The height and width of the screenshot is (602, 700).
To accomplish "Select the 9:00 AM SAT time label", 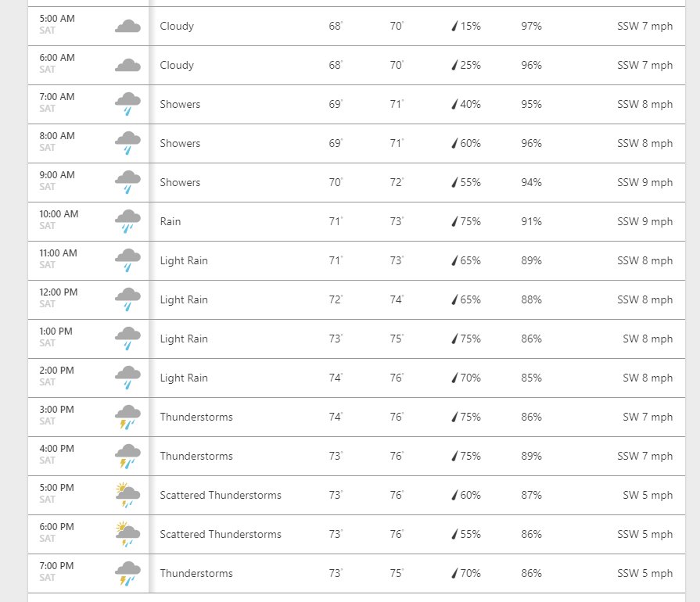I will click(57, 181).
